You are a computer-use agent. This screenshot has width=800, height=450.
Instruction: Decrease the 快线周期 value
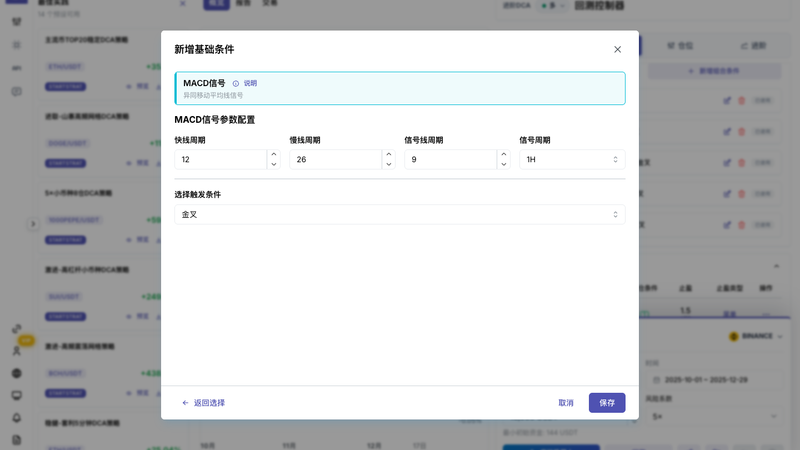tap(273, 164)
